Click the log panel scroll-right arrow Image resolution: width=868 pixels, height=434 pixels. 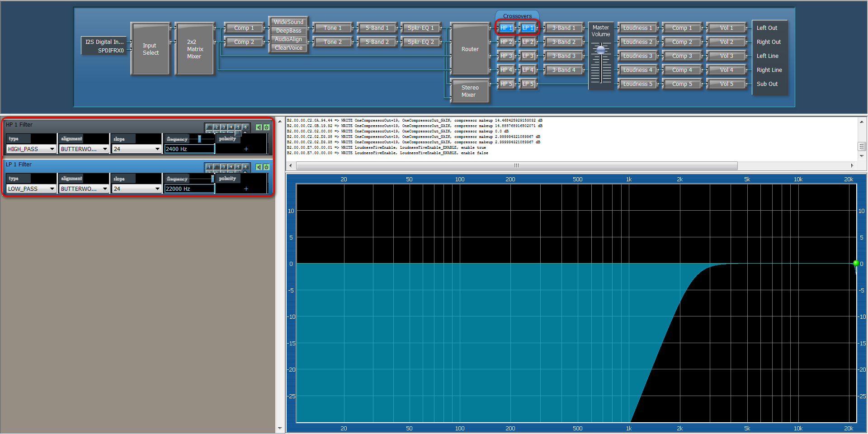tap(852, 165)
